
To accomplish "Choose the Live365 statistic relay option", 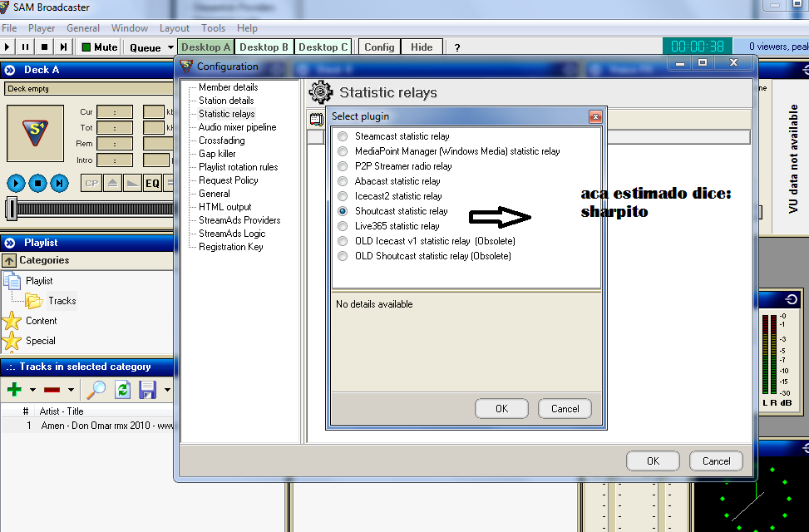I will point(342,225).
